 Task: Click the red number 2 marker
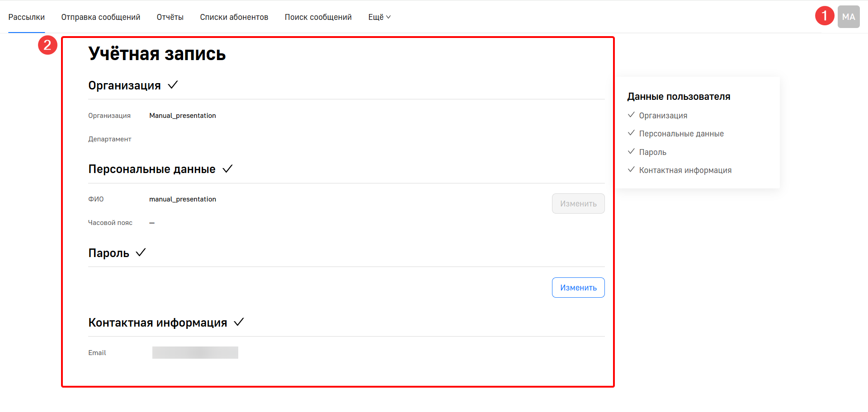(47, 45)
